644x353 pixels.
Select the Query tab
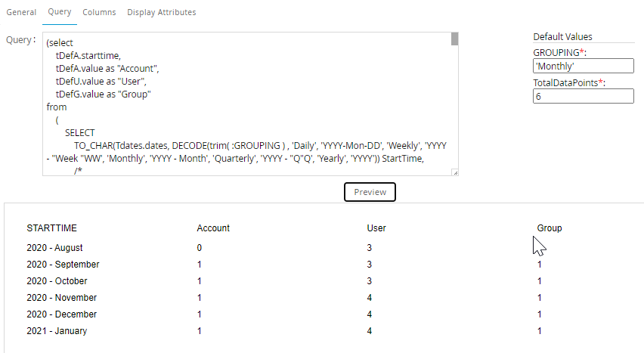click(59, 12)
